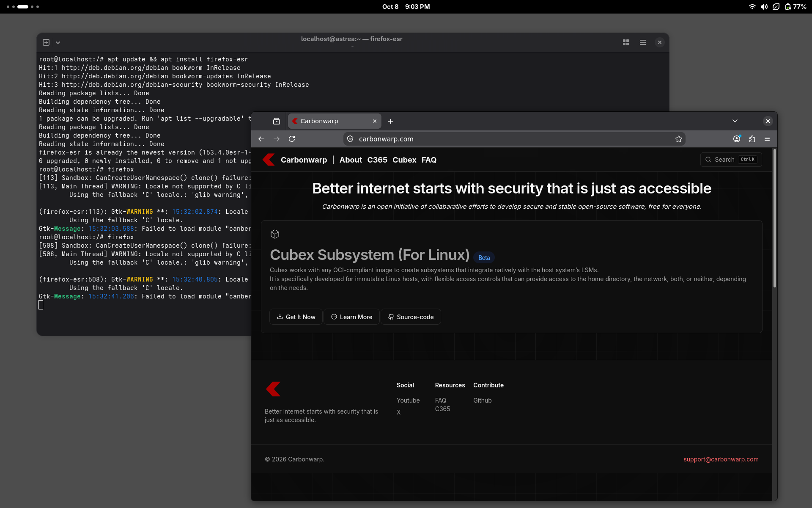The image size is (812, 508).
Task: Click the workspace indicator dots in top bar
Action: pos(23,7)
